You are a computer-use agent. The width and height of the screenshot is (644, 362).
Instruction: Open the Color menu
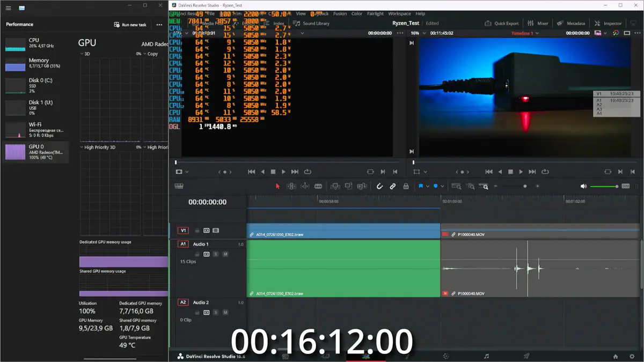357,13
